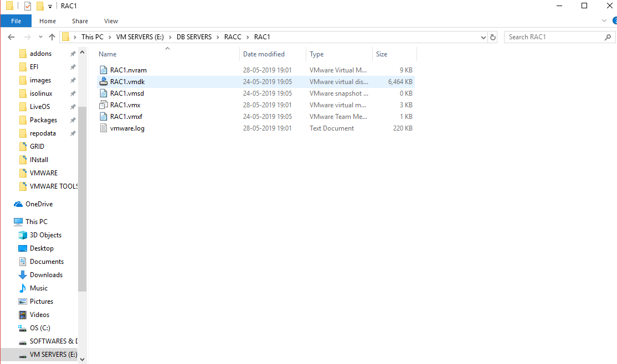Open 3D Objects folder
The image size is (617, 364).
pos(45,235)
